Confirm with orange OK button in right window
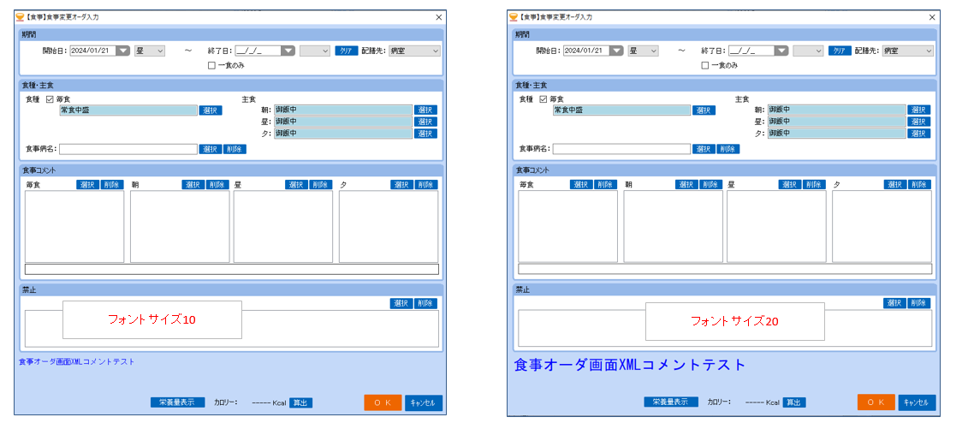980x435 pixels. point(876,402)
